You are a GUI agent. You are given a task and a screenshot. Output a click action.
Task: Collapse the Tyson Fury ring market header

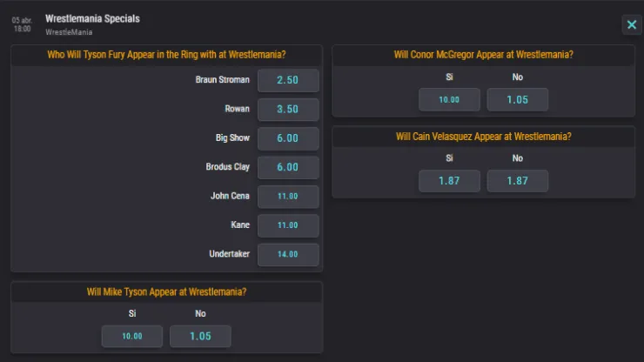point(166,55)
